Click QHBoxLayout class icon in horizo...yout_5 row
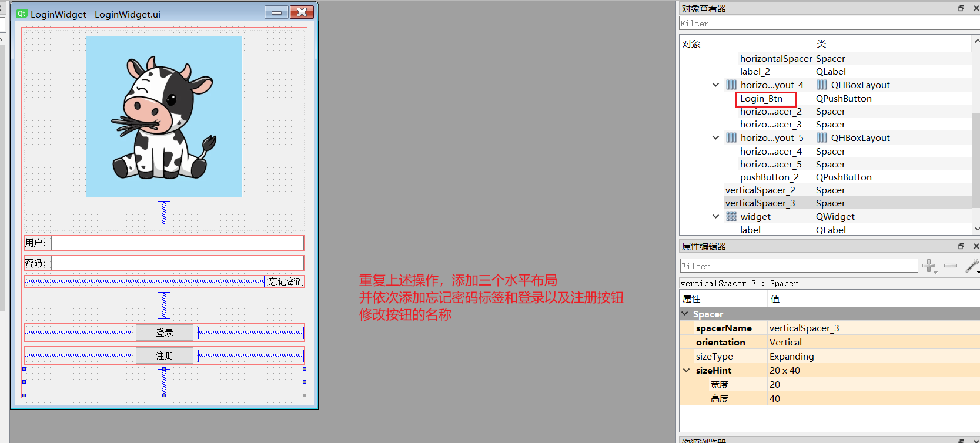This screenshot has width=980, height=443. [x=822, y=138]
